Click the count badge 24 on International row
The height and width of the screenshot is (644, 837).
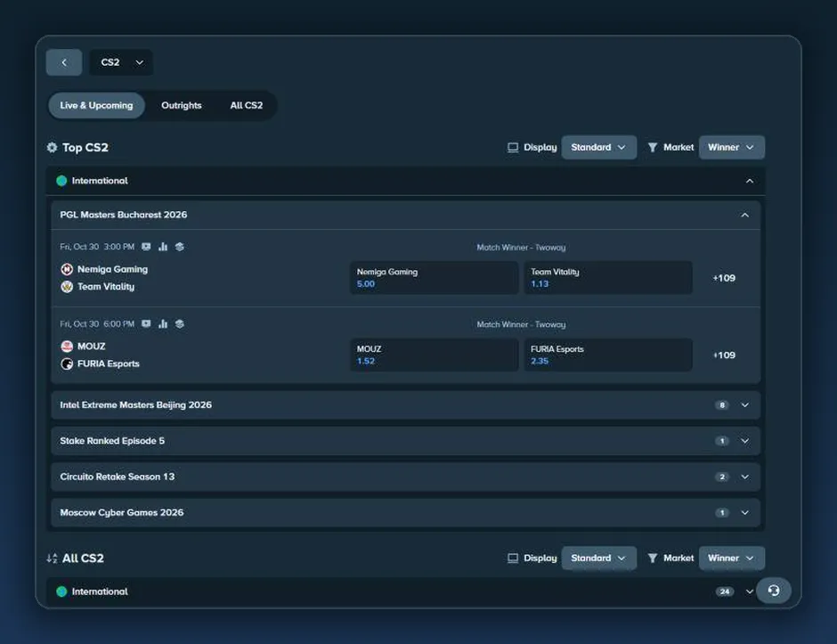coord(725,591)
